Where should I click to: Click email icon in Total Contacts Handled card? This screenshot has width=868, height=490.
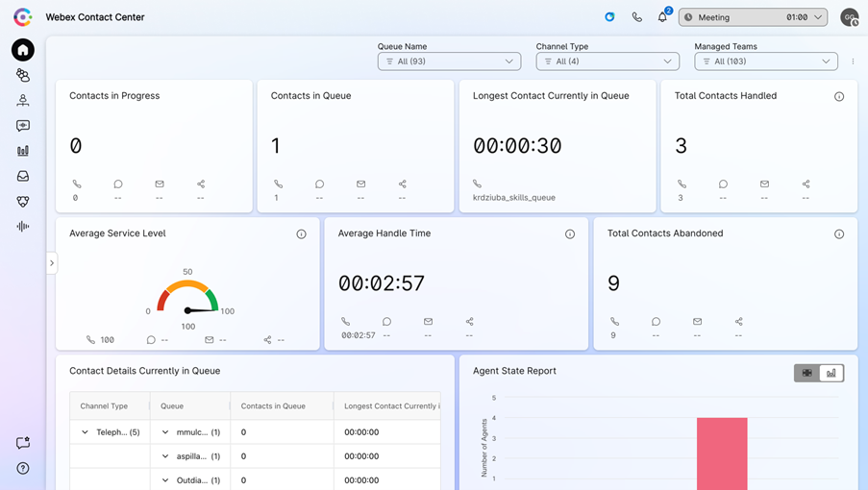[x=764, y=184]
